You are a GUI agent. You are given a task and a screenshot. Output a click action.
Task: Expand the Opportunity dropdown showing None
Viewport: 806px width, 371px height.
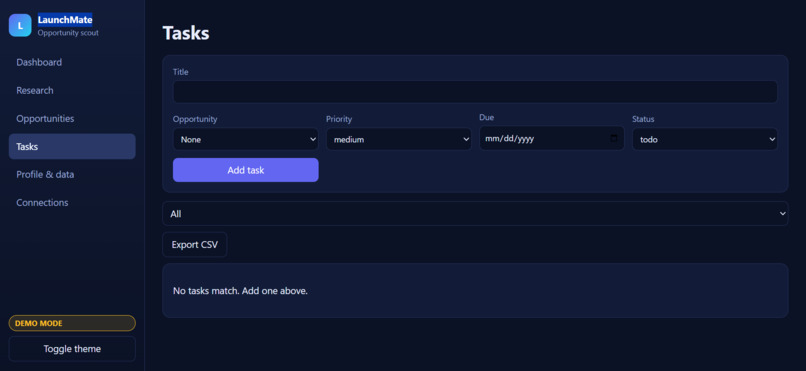pyautogui.click(x=246, y=139)
